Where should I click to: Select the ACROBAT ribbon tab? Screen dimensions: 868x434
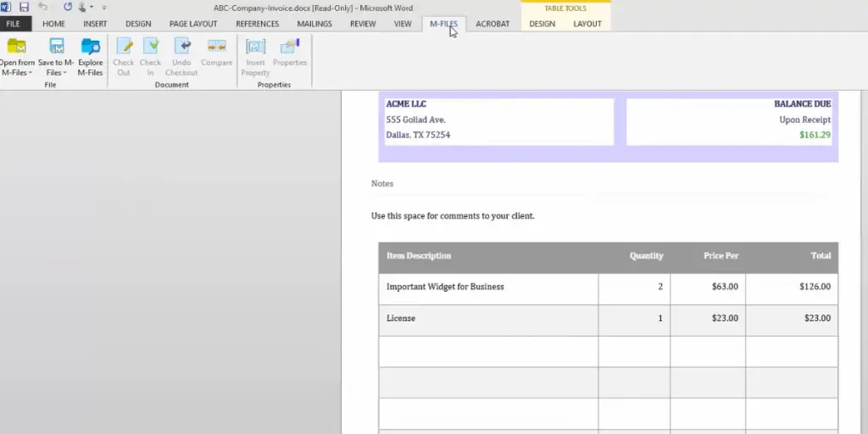(x=492, y=24)
